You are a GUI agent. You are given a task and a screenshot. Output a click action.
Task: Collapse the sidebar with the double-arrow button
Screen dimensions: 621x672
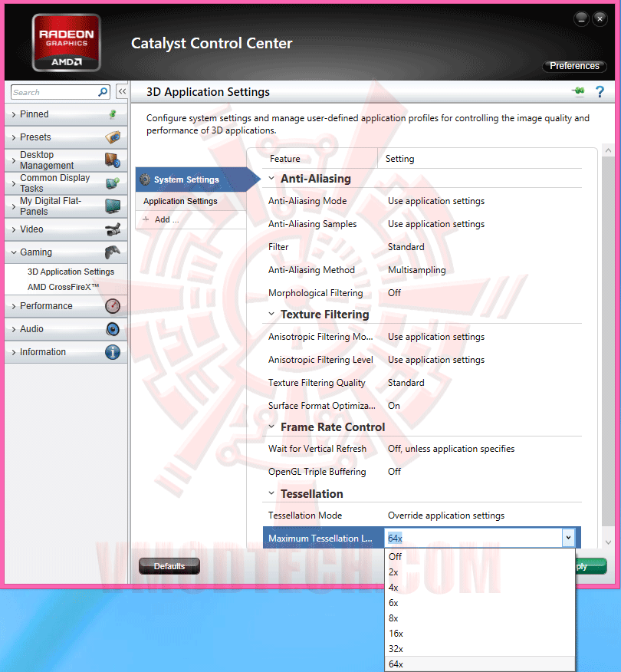pyautogui.click(x=122, y=91)
